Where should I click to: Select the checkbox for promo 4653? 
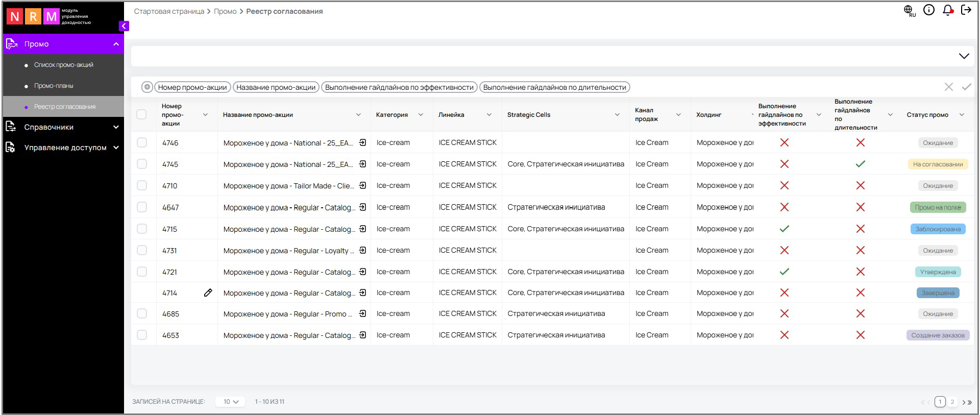(x=142, y=335)
